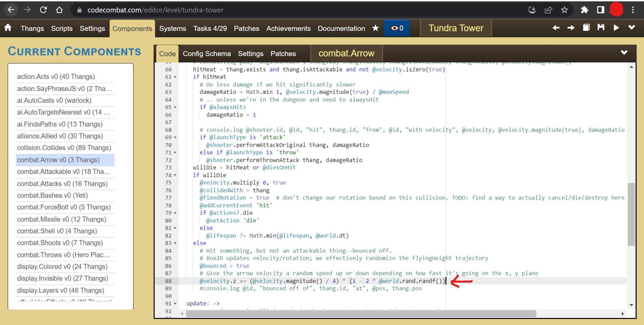644x325 pixels.
Task: Collapse code fold at line 65
Action: 175,107
